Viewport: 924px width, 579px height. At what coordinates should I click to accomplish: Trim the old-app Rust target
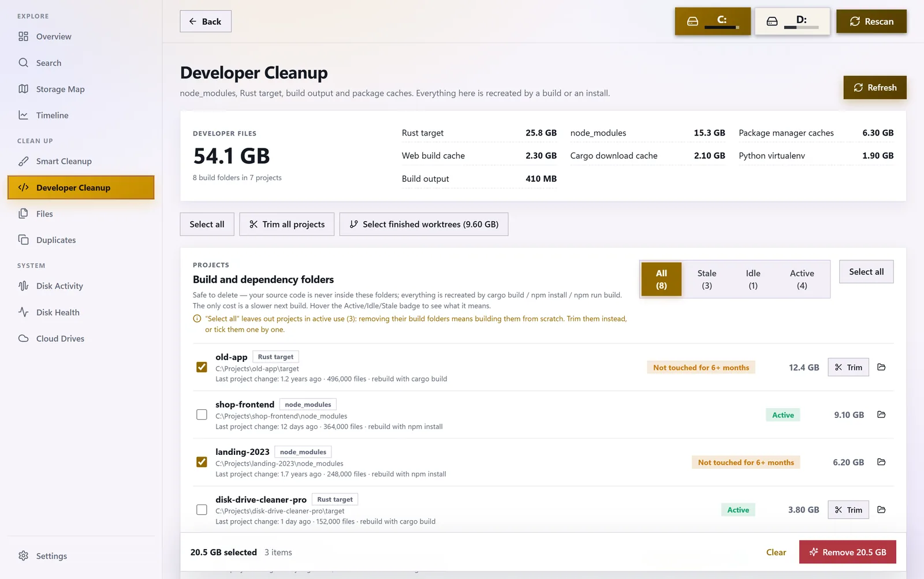pos(848,367)
